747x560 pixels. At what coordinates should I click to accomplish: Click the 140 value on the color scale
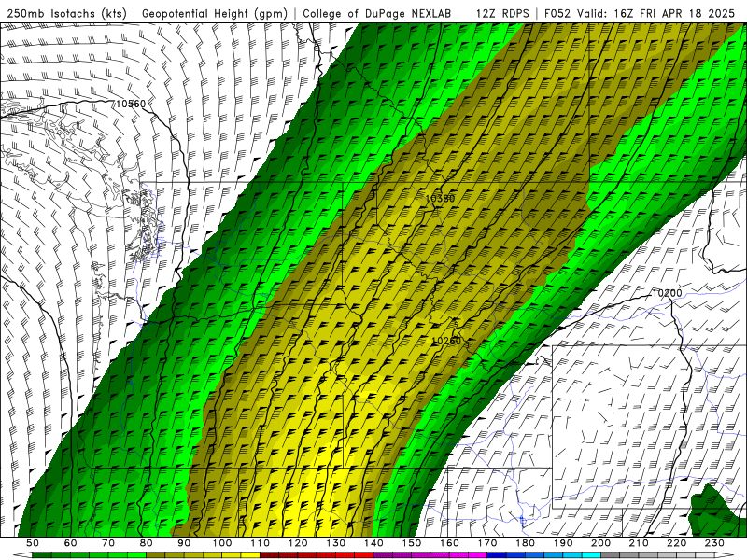click(x=373, y=543)
